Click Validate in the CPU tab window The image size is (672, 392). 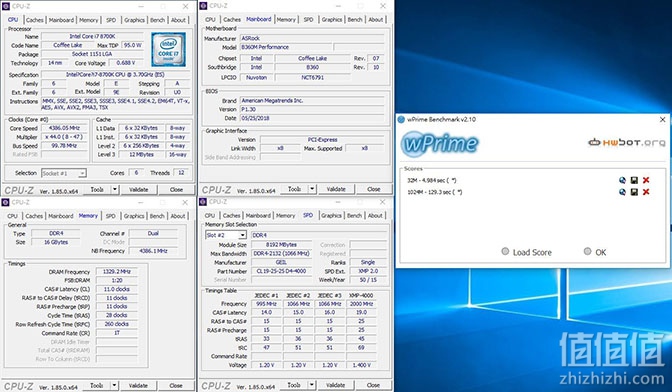(x=138, y=189)
